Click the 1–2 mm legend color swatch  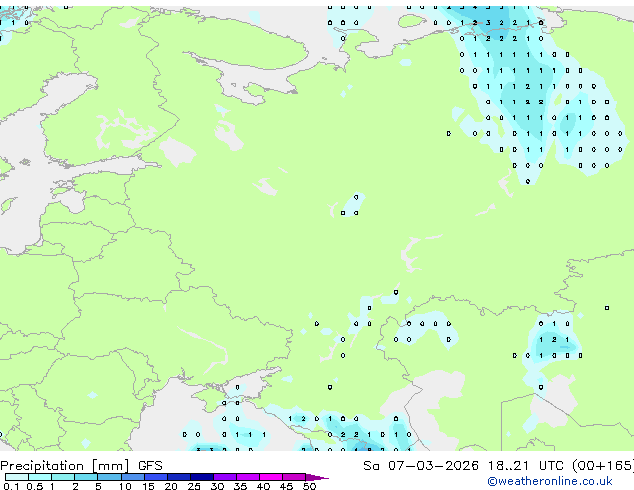(x=63, y=477)
